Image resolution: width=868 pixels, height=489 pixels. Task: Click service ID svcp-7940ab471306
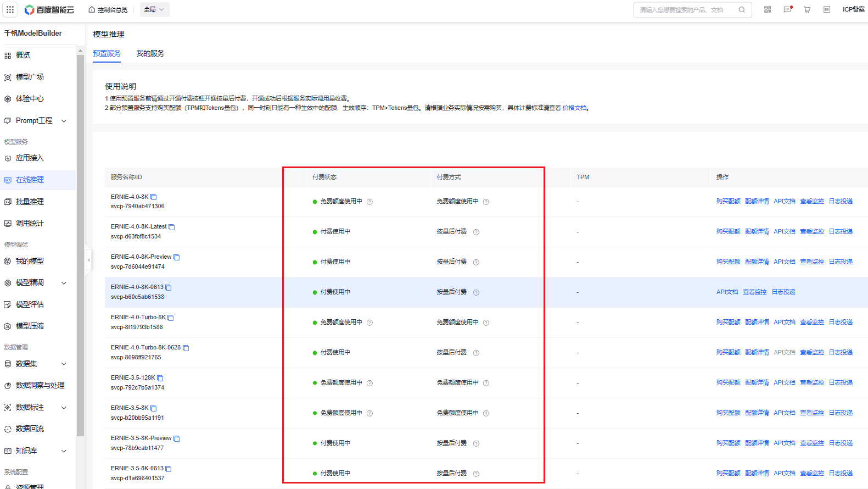coord(138,207)
